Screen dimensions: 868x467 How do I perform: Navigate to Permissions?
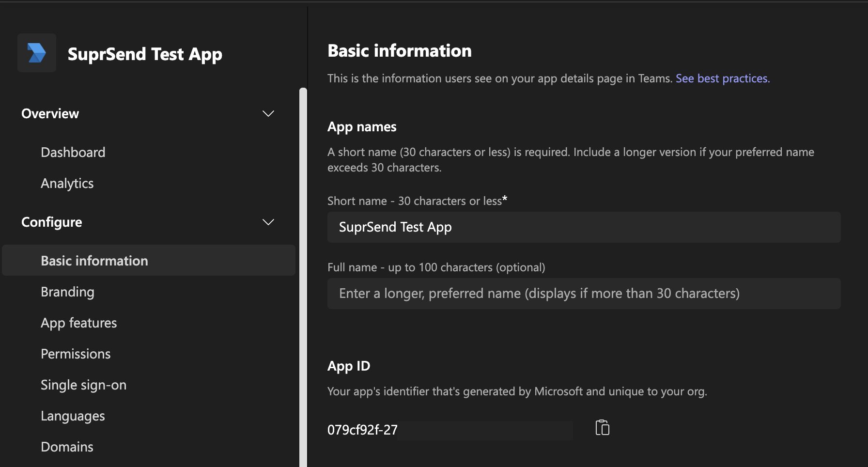[x=76, y=354]
